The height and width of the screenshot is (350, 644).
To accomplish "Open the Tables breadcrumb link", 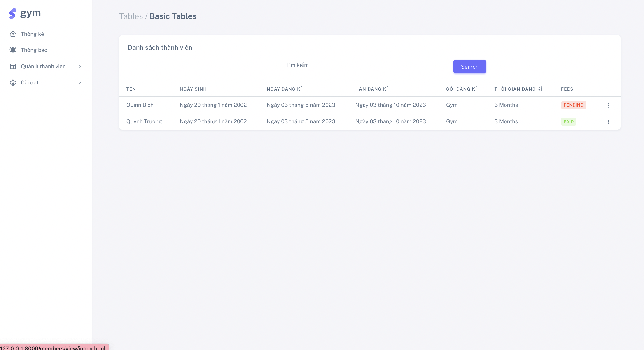I will (131, 16).
